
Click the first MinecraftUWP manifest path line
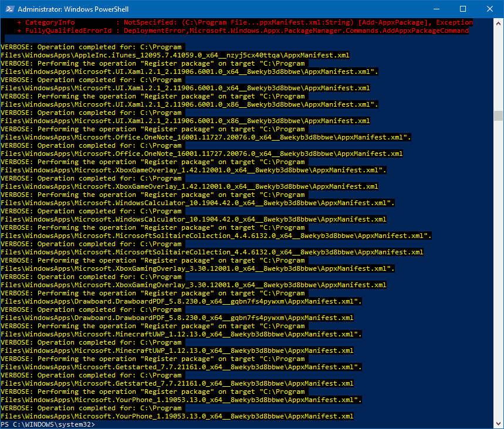pos(181,334)
